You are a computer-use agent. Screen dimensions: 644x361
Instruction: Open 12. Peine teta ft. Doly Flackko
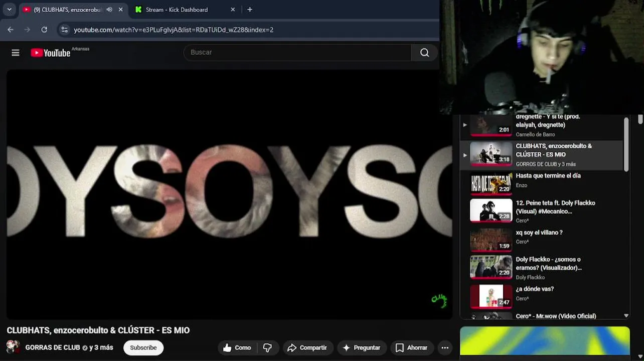(x=555, y=207)
